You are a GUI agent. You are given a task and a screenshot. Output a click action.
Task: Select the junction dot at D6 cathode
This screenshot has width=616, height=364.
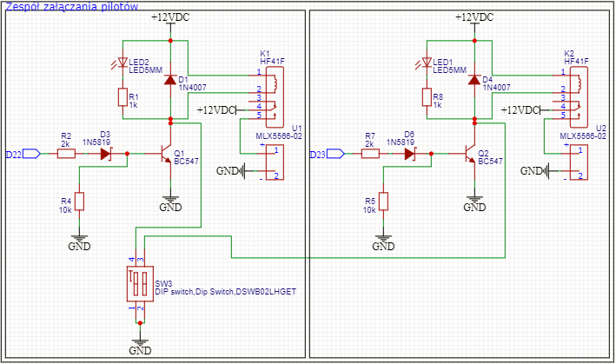tap(431, 154)
